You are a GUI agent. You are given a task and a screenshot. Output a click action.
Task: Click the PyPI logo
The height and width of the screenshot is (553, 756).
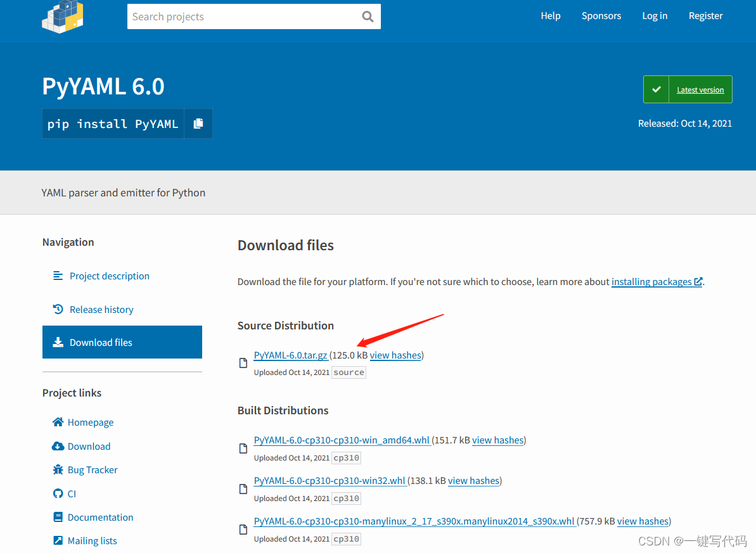pos(63,17)
